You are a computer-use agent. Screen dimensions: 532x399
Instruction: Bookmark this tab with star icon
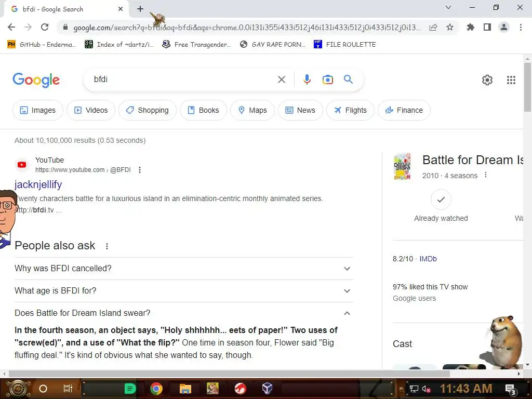[450, 27]
